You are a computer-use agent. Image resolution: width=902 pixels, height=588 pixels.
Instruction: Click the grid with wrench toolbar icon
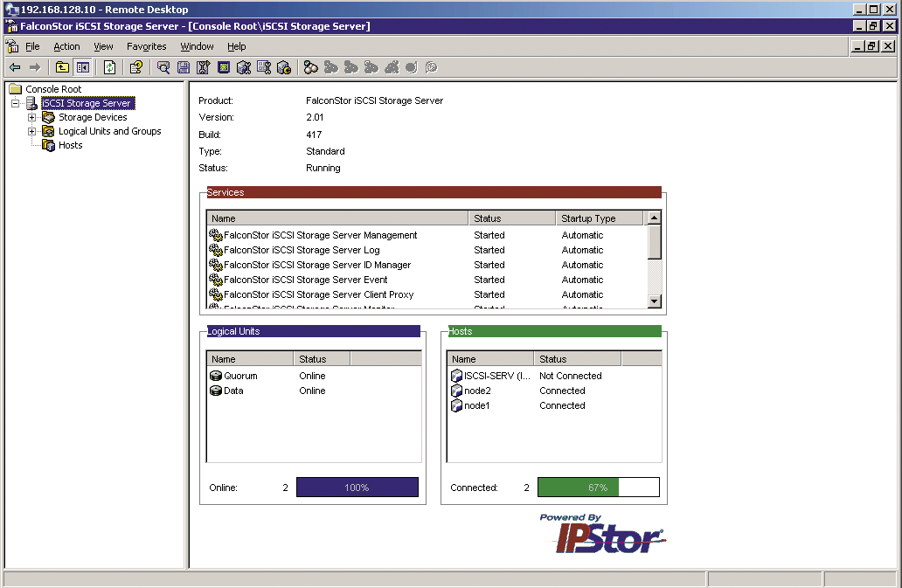point(264,67)
